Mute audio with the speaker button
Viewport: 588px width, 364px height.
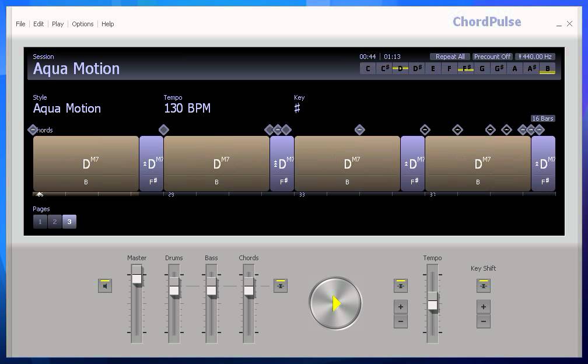105,286
